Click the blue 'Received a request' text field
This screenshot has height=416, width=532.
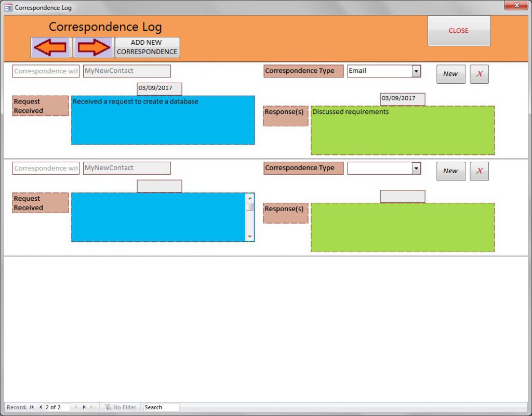click(163, 120)
